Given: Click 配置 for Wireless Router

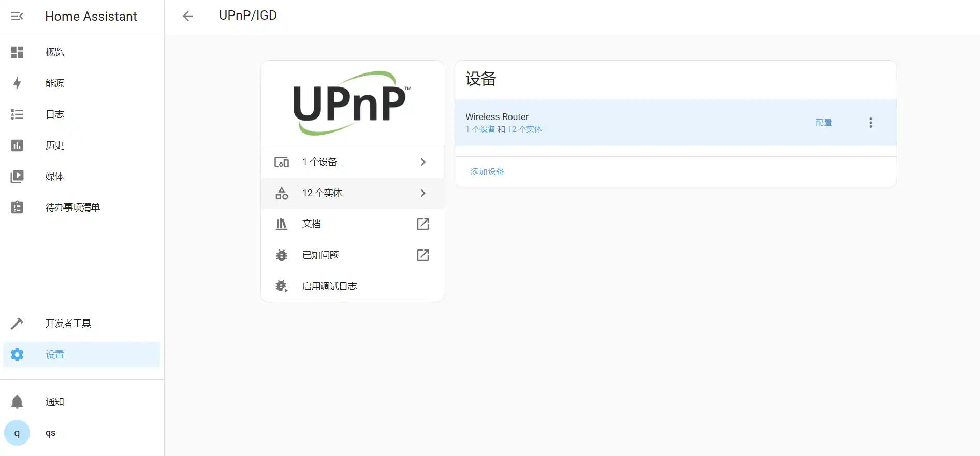Looking at the screenshot, I should [824, 123].
